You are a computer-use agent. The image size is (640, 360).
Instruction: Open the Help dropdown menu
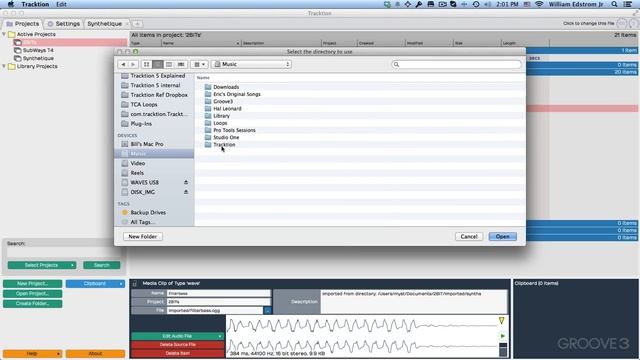coord(33,353)
